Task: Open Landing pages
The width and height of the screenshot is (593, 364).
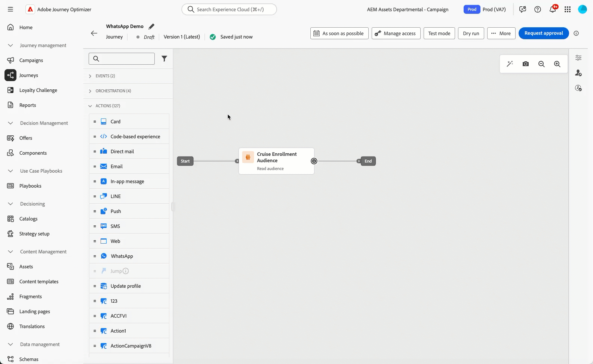Action: coord(35,311)
